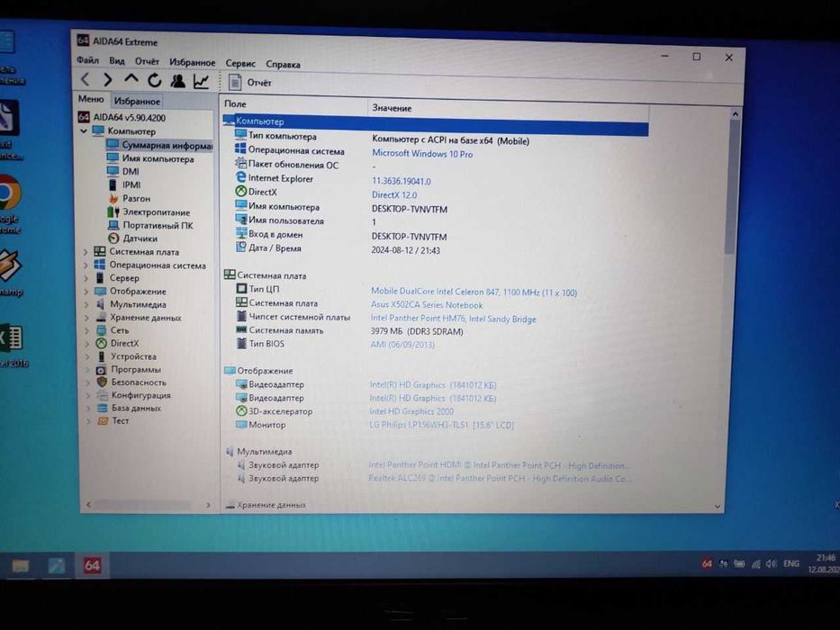
Task: Open the AMI (06/09/2013) BIOS link
Action: [x=402, y=345]
